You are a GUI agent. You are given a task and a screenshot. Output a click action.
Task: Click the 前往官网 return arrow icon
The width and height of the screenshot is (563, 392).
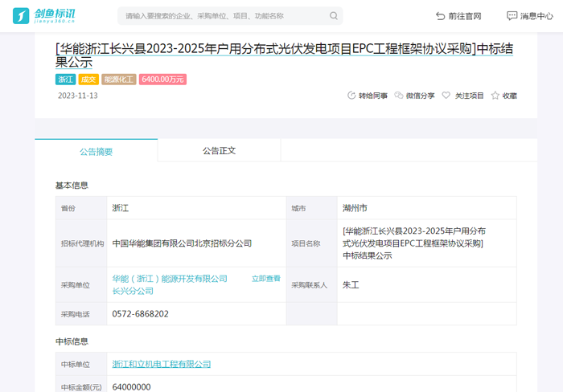tap(440, 16)
